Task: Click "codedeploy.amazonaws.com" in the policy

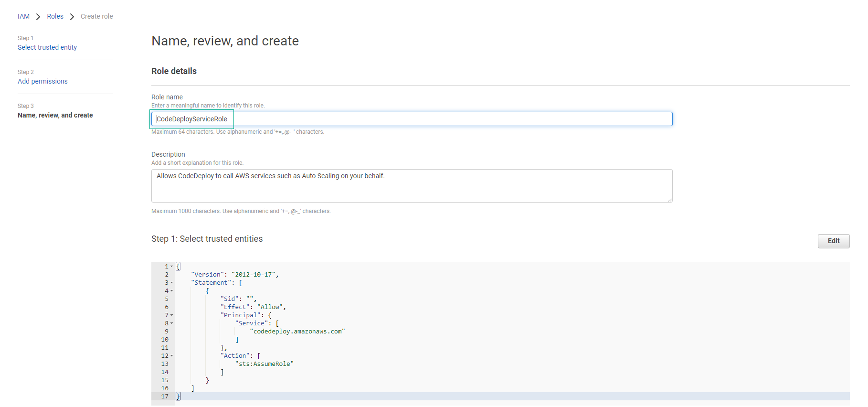Action: [297, 332]
